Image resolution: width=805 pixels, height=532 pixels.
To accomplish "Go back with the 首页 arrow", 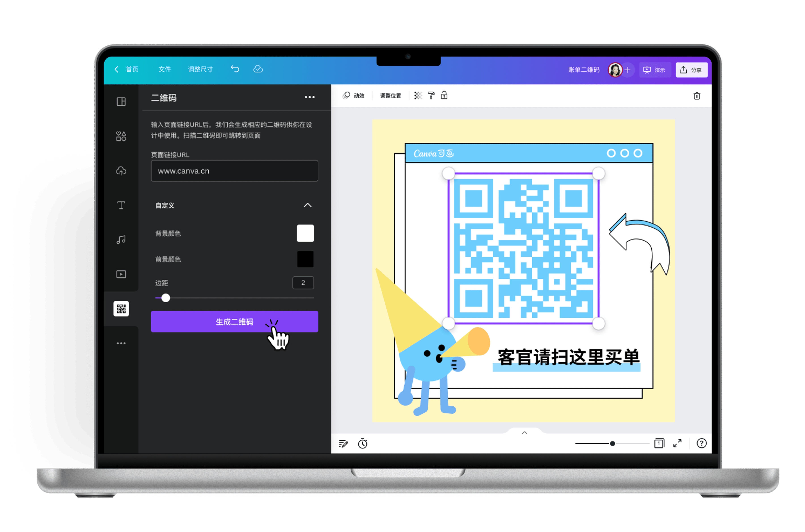I will [x=116, y=69].
